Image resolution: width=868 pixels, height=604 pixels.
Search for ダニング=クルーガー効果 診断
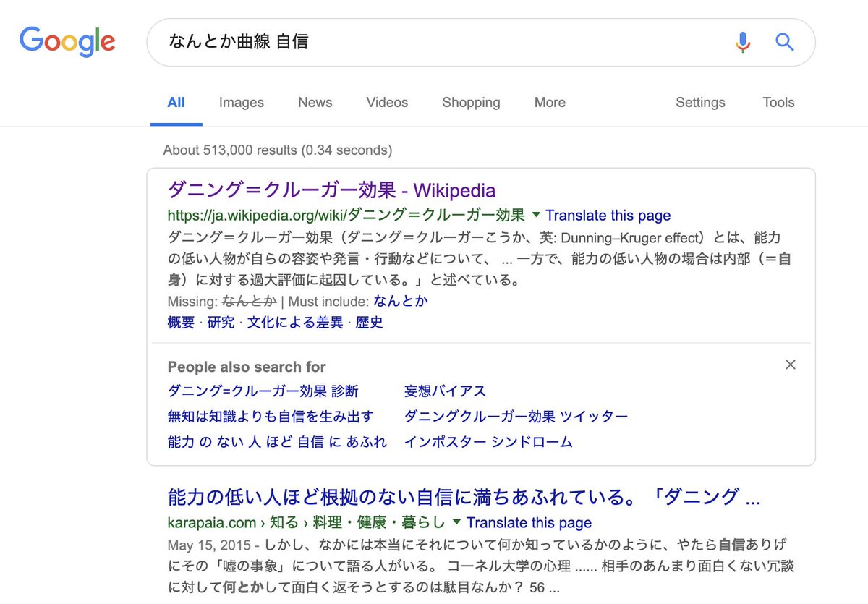[x=263, y=391]
